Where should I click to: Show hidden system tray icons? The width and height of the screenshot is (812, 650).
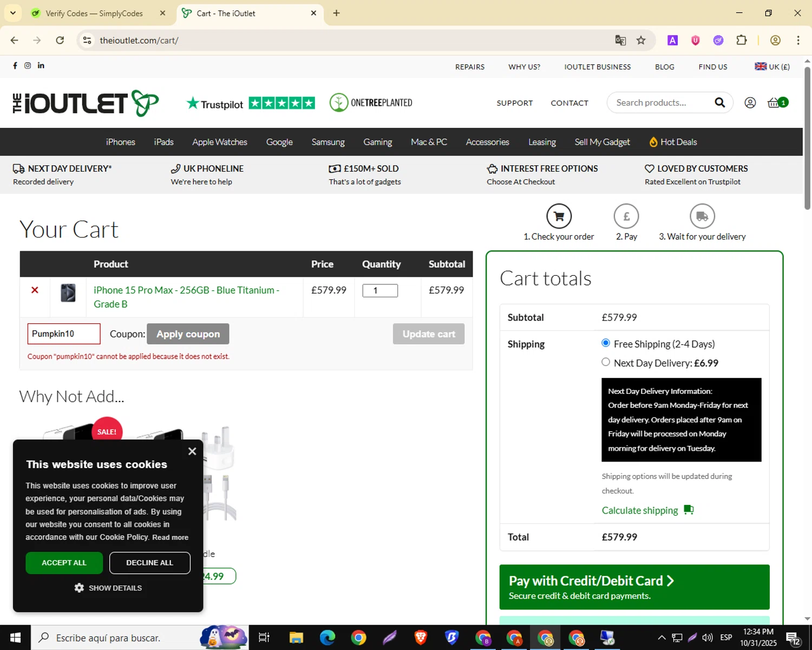(x=662, y=638)
